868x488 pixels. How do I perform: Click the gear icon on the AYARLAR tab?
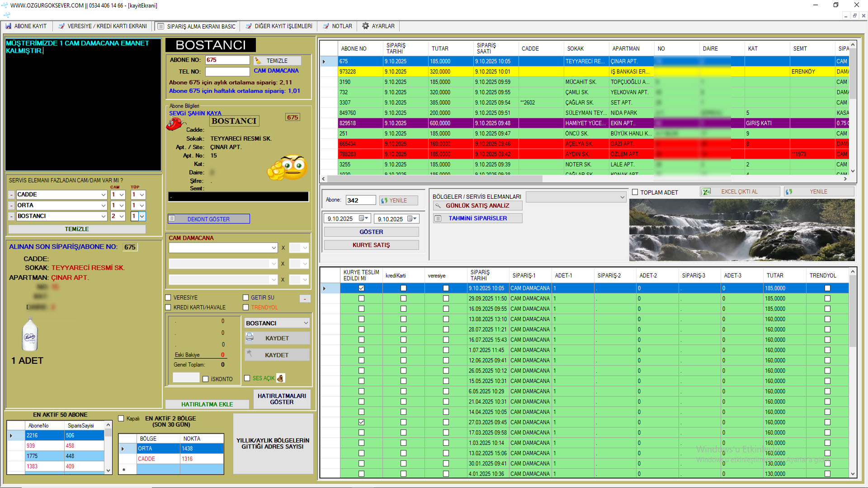365,26
